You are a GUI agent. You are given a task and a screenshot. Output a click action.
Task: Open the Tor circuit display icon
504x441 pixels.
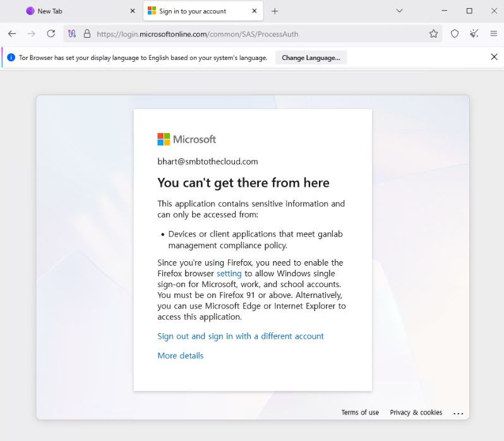coord(72,33)
